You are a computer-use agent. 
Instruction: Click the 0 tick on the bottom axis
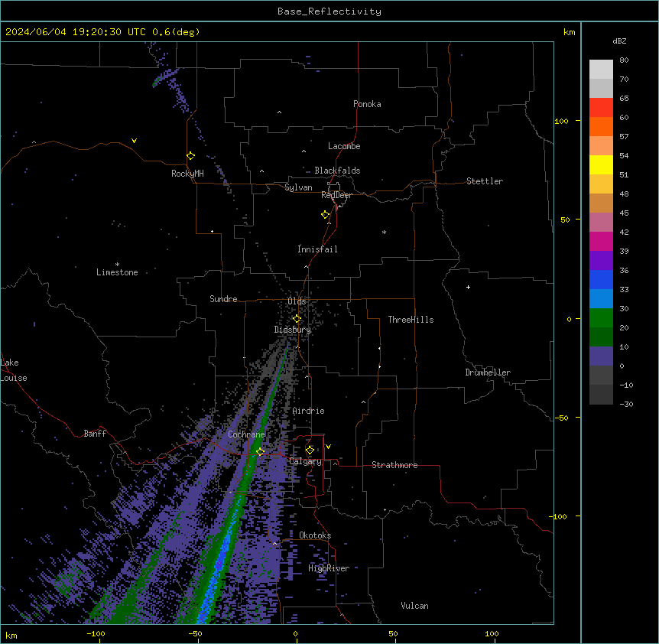pyautogui.click(x=295, y=633)
